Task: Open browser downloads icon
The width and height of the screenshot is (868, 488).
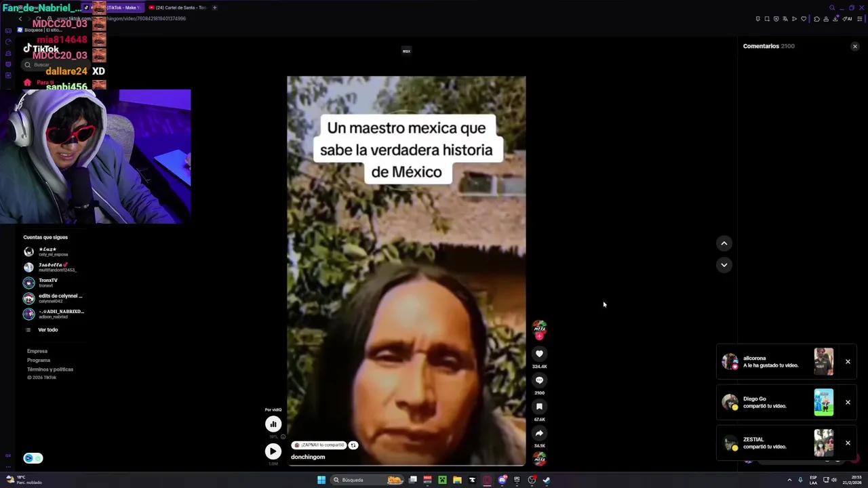Action: pos(835,19)
